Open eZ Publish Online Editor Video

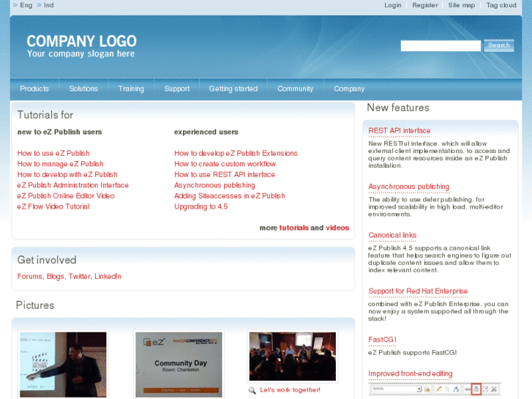tap(66, 196)
